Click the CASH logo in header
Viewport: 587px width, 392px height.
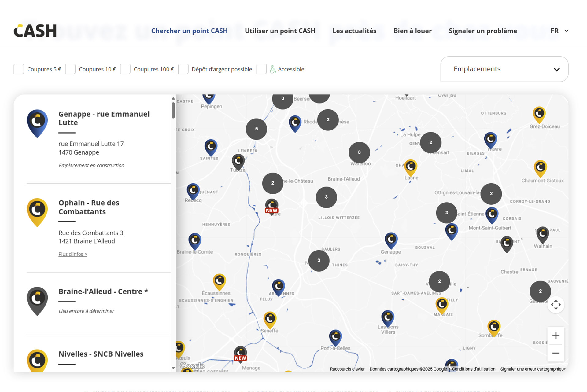35,31
